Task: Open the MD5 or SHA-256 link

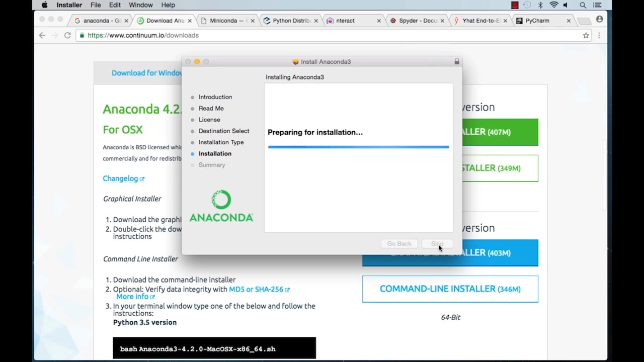Action: tap(259, 290)
